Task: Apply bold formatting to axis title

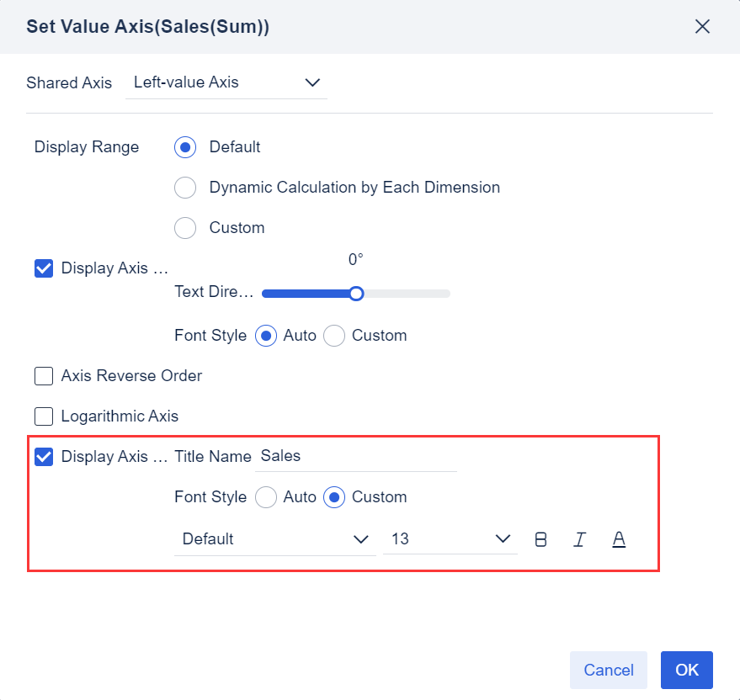Action: pyautogui.click(x=540, y=539)
